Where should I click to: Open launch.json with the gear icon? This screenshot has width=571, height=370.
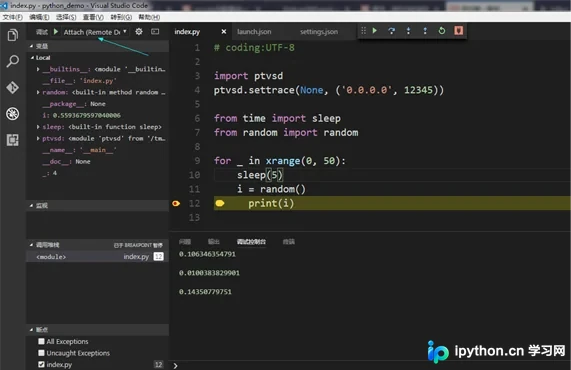pos(139,32)
